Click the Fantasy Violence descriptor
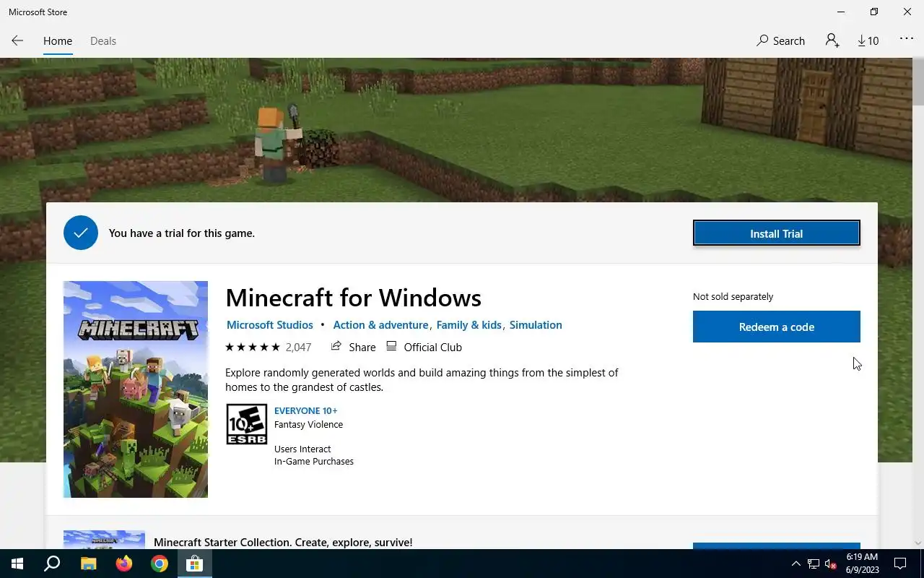This screenshot has width=924, height=578. tap(308, 425)
